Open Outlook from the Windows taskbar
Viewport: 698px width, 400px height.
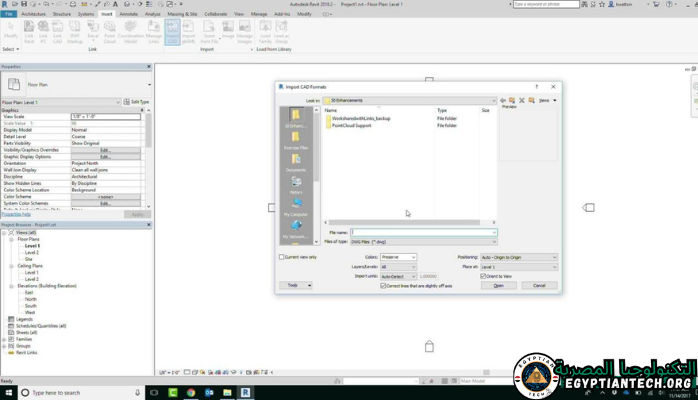pos(209,392)
